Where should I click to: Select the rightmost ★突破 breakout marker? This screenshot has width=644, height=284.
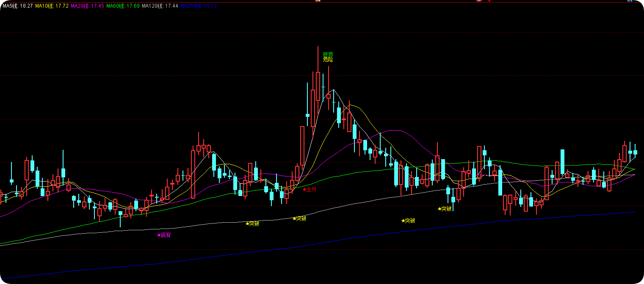(445, 209)
